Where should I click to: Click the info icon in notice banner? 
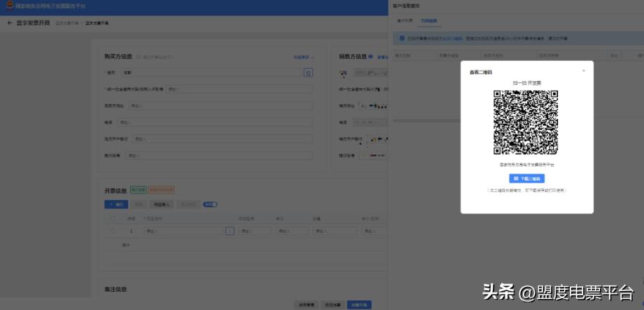402,38
